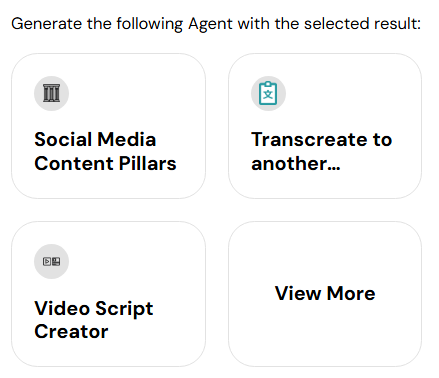Open the Video Script Creator card

108,294
